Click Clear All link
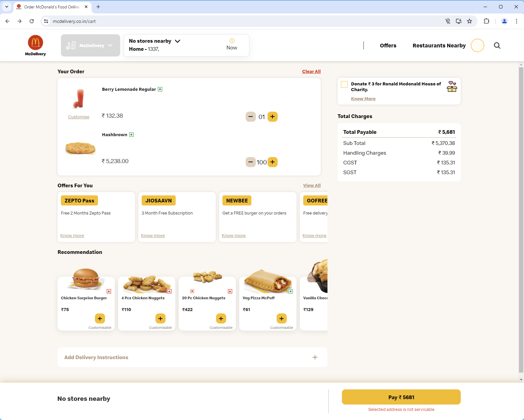524x420 pixels. 311,71
